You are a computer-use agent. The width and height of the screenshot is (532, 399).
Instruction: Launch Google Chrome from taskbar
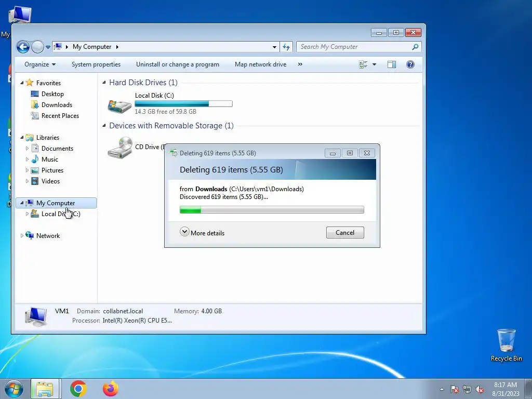(78, 389)
